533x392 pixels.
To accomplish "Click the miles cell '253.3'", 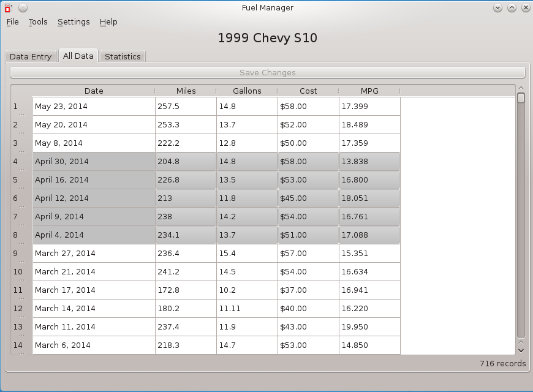I will pyautogui.click(x=186, y=125).
